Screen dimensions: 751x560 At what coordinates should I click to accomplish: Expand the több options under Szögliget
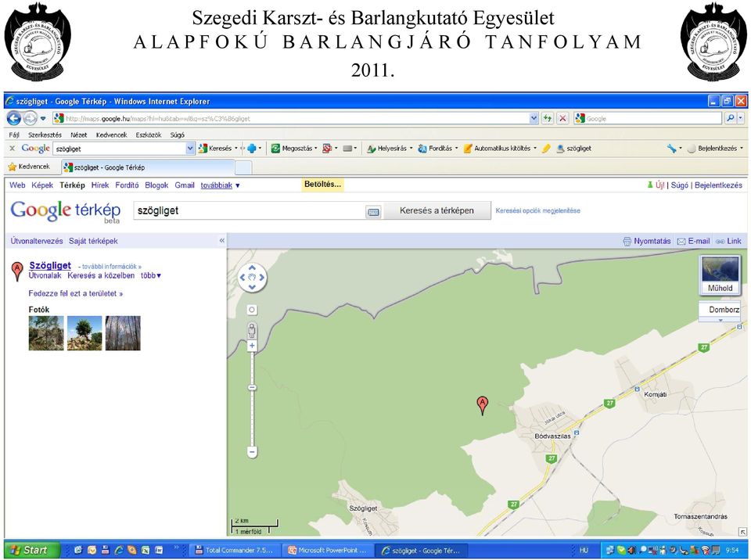tap(151, 275)
